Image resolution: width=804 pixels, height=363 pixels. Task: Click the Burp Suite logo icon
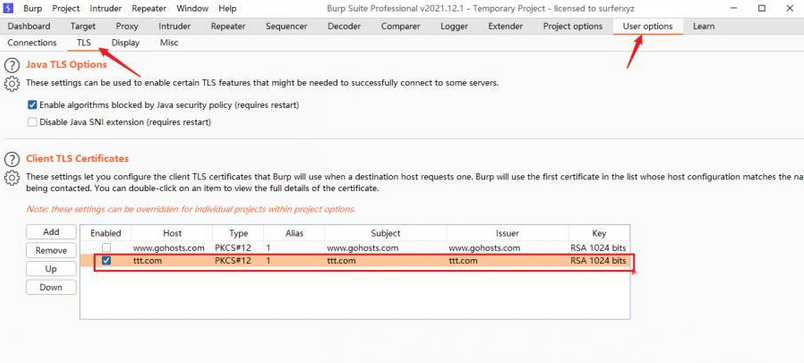8,8
